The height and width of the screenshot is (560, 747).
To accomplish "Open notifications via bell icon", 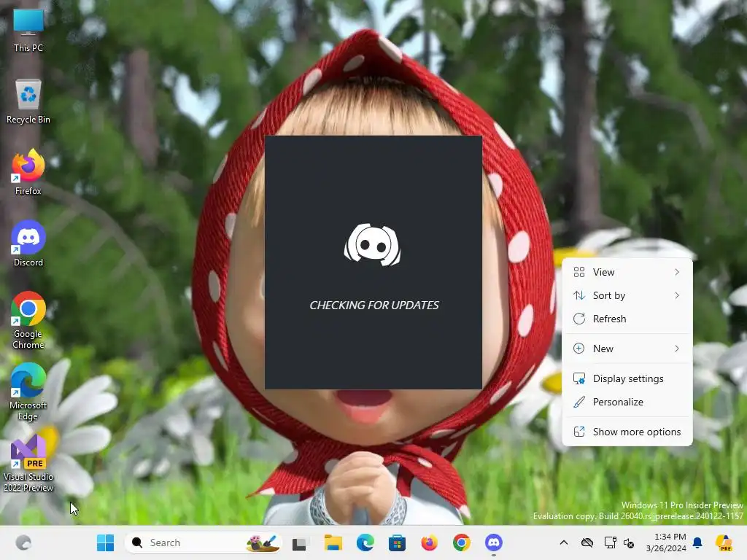I will (x=697, y=542).
